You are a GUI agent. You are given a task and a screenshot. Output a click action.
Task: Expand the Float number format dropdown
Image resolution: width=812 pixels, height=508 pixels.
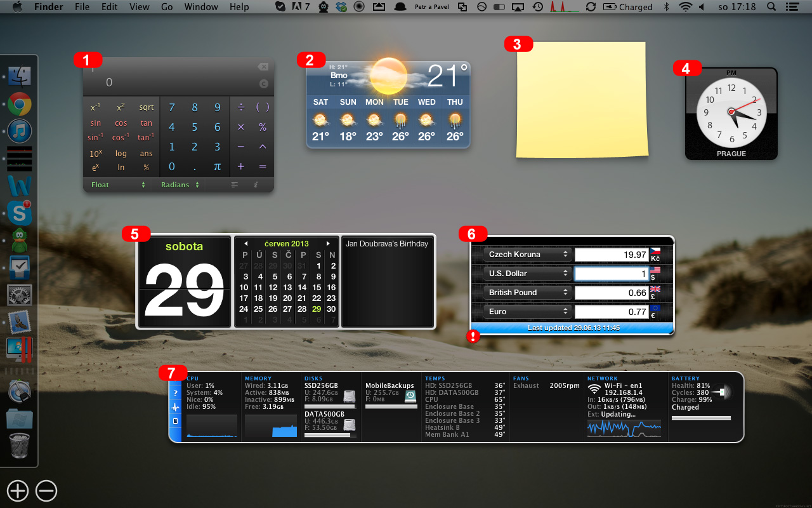click(118, 185)
